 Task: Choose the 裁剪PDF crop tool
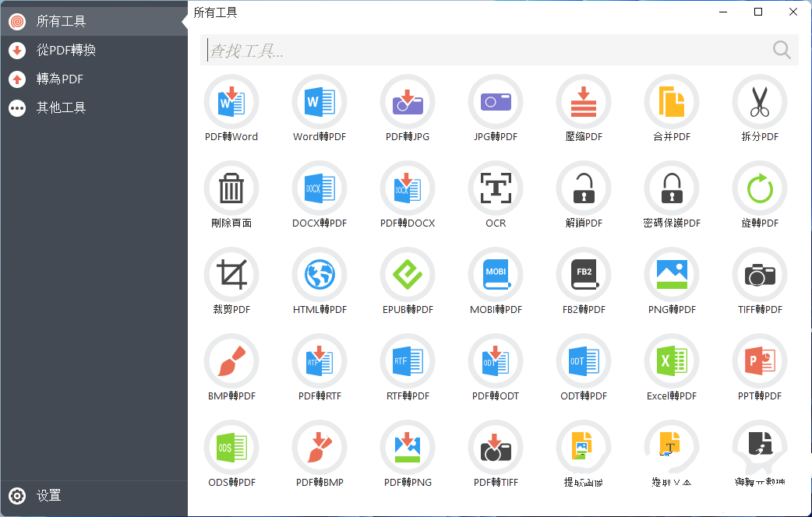(x=231, y=274)
